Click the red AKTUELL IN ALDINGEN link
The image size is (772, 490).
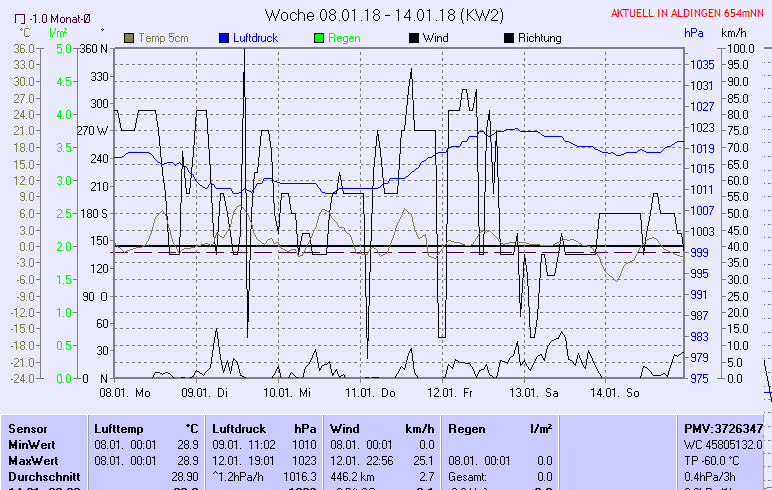click(x=688, y=14)
